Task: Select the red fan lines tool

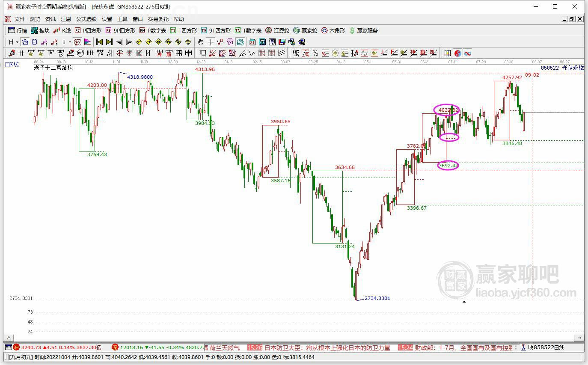Action: click(212, 53)
